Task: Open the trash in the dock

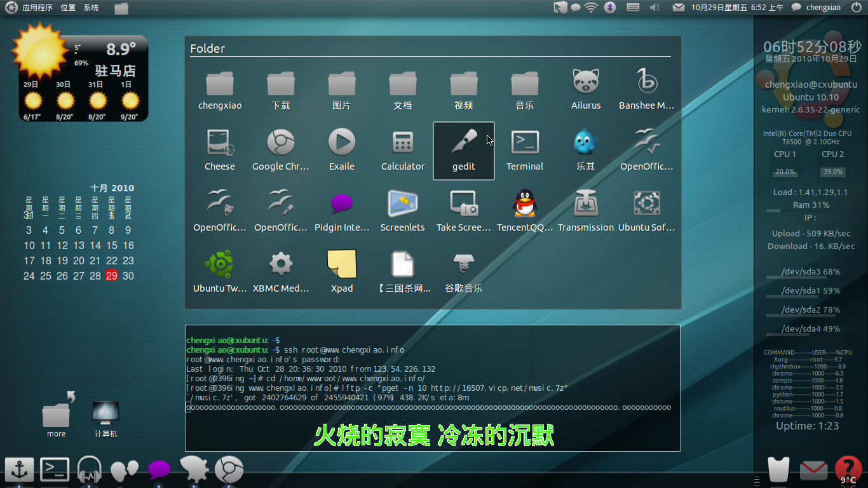Action: tap(778, 470)
